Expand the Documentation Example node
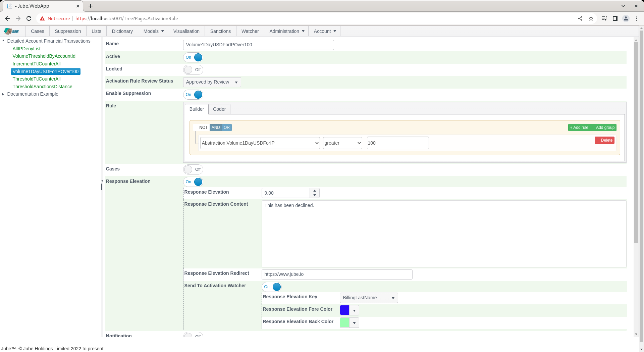The width and height of the screenshot is (644, 352). [x=3, y=94]
